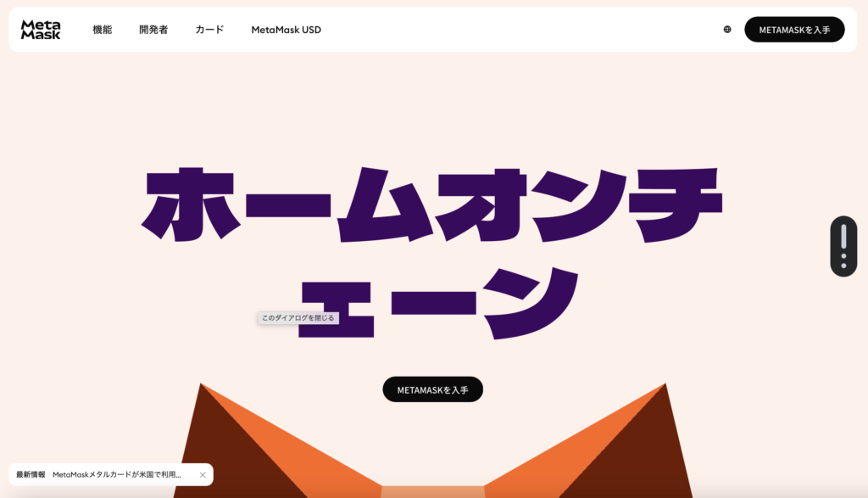The image size is (868, 498).
Task: Click the ホームオンチェーン headline
Action: [x=433, y=253]
